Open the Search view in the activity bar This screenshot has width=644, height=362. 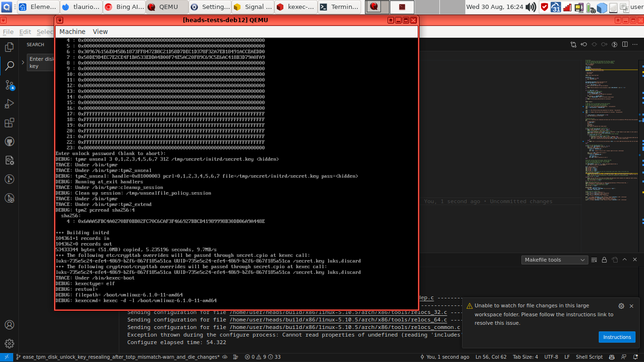point(9,66)
